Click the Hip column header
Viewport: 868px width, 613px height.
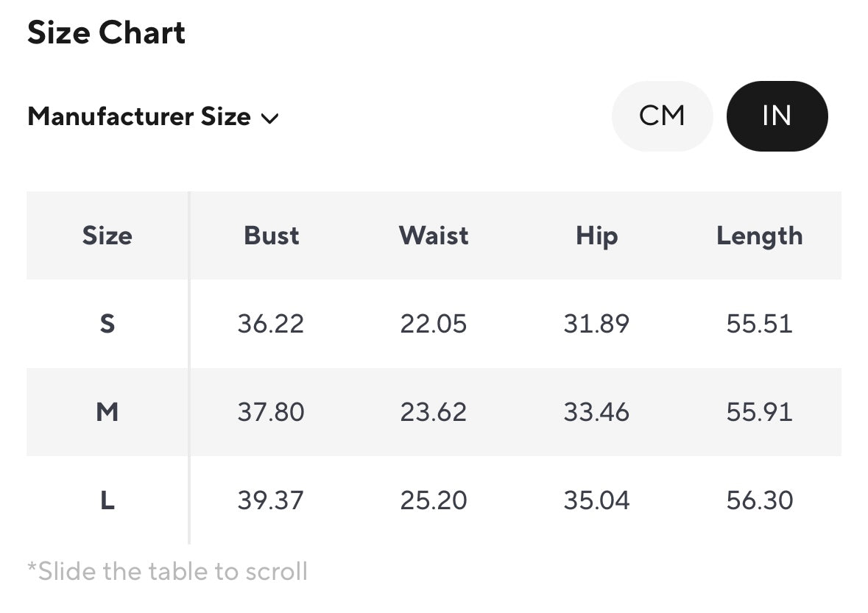pyautogui.click(x=596, y=235)
